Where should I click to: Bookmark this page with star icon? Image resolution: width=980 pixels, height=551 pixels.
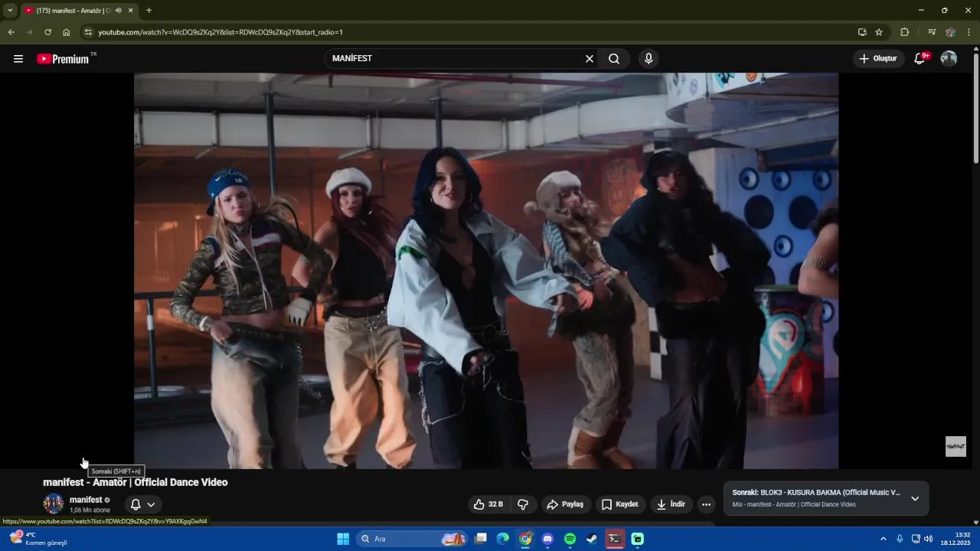(879, 32)
